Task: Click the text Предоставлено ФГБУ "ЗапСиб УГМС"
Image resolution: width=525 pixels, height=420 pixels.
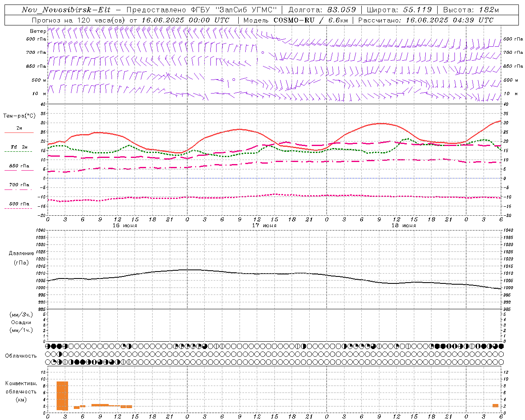Action: [x=202, y=10]
